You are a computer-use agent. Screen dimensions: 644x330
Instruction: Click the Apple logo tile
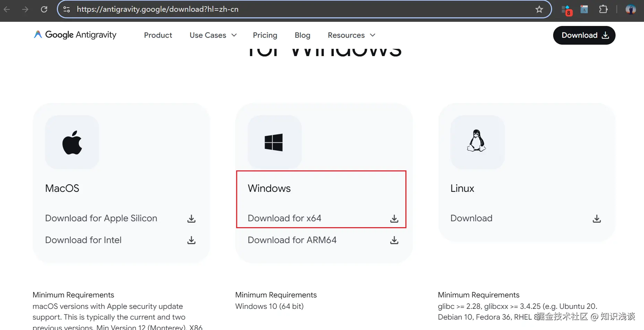(72, 142)
